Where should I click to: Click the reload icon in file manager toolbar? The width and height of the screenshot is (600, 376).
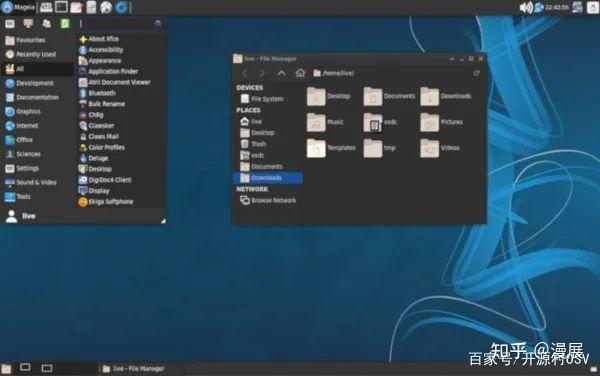476,73
